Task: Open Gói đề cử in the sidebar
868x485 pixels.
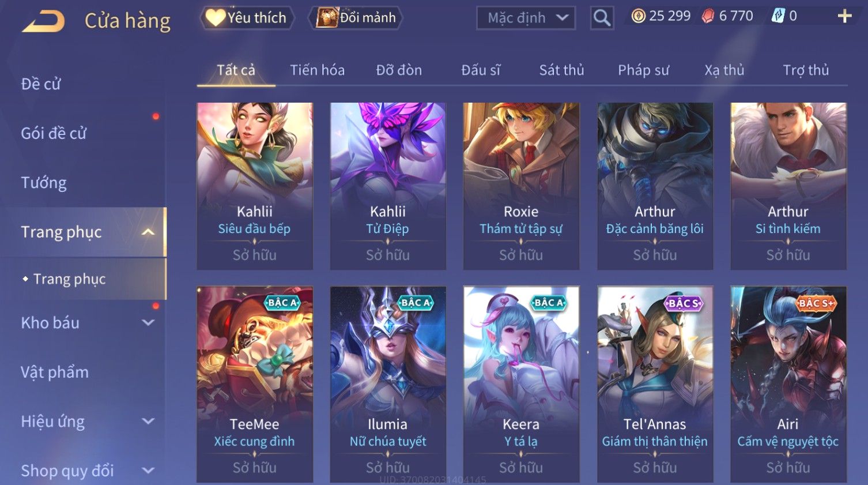Action: (x=54, y=133)
